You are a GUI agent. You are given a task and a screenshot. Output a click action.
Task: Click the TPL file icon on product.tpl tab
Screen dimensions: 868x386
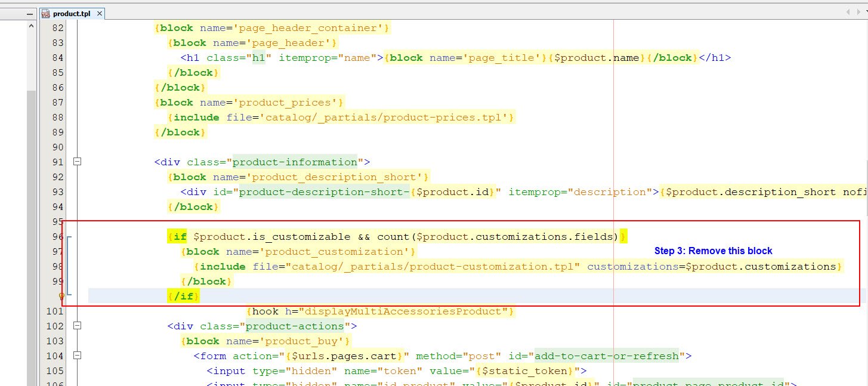[x=46, y=13]
